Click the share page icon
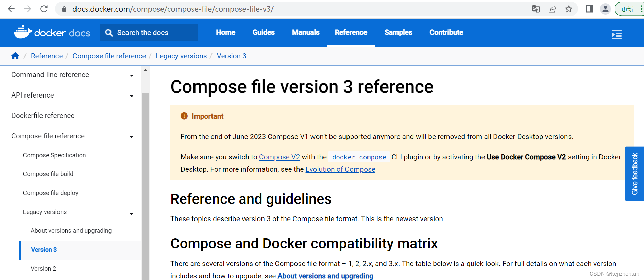This screenshot has width=644, height=280. click(552, 9)
